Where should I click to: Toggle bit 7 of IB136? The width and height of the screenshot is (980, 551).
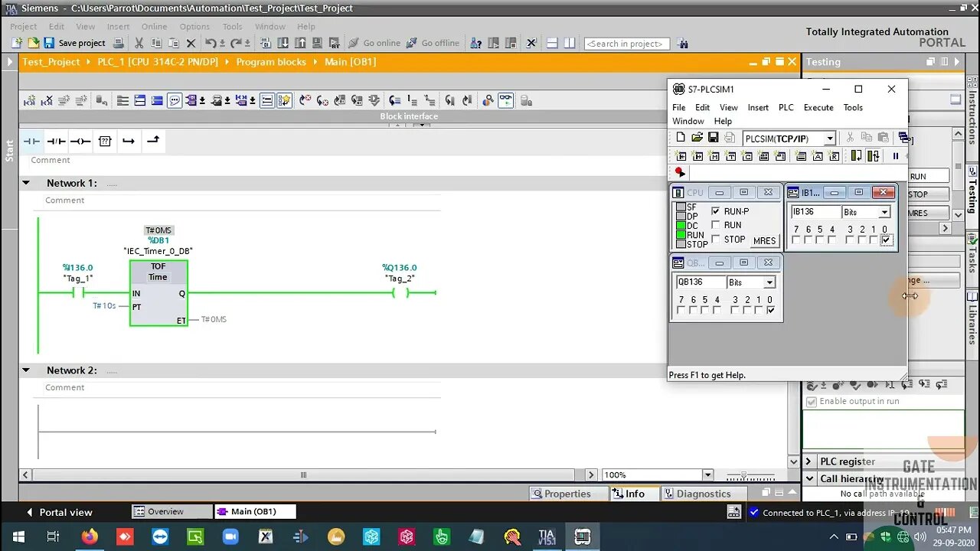[795, 240]
